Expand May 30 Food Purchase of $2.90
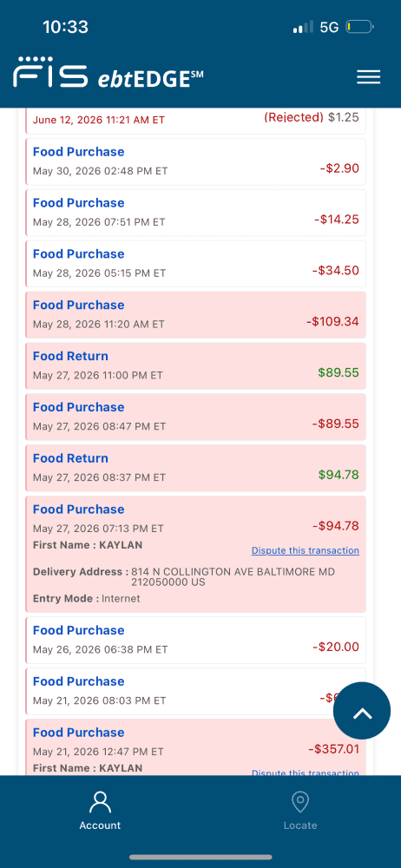This screenshot has width=401, height=868. click(195, 161)
